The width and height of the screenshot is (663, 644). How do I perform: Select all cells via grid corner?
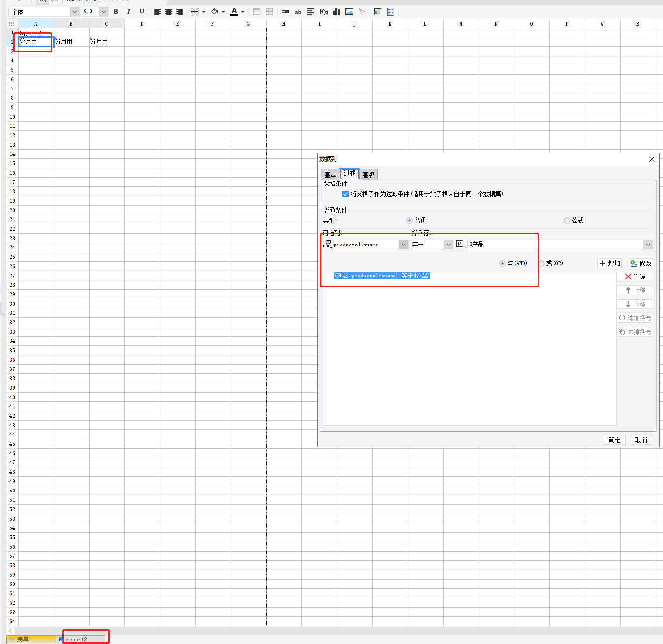coord(12,24)
